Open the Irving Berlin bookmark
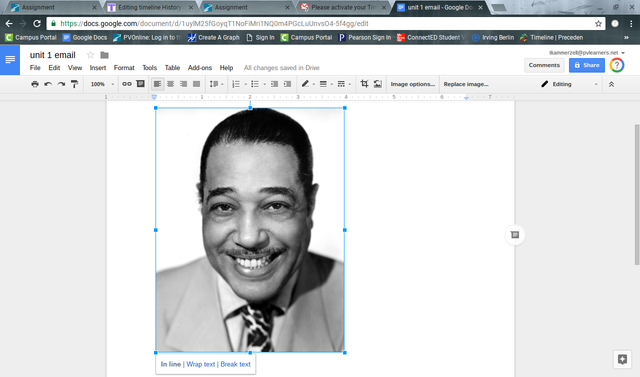The width and height of the screenshot is (640, 377). 493,38
